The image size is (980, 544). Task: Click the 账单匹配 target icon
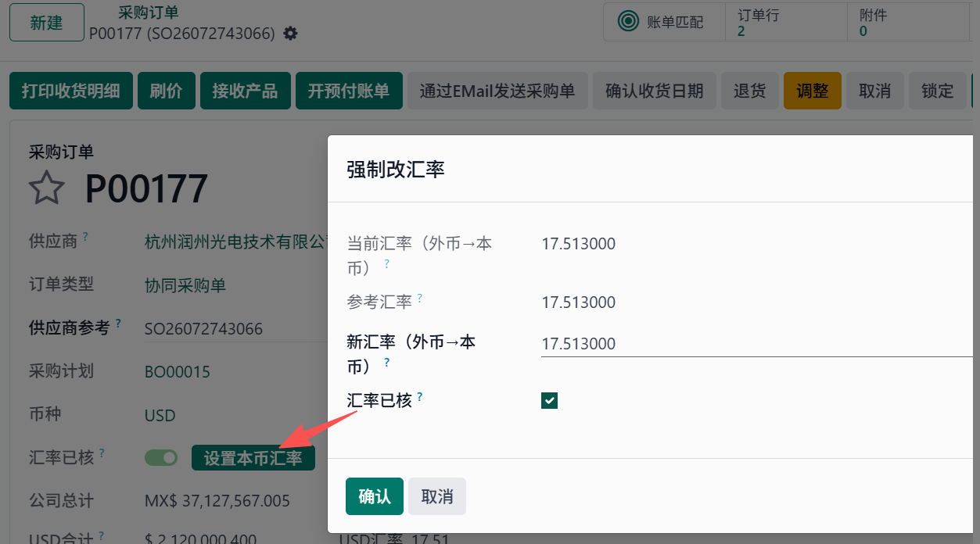coord(629,22)
